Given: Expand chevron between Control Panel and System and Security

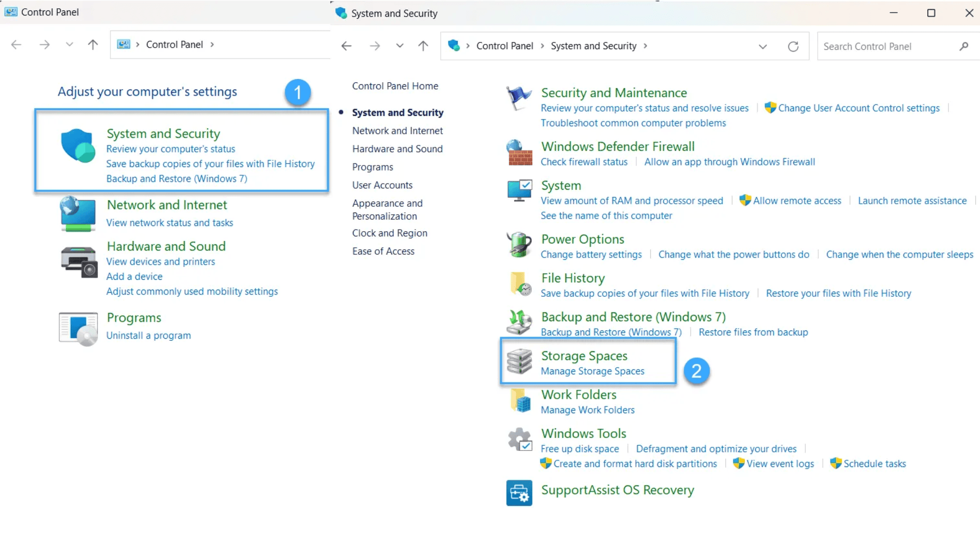Looking at the screenshot, I should 542,46.
